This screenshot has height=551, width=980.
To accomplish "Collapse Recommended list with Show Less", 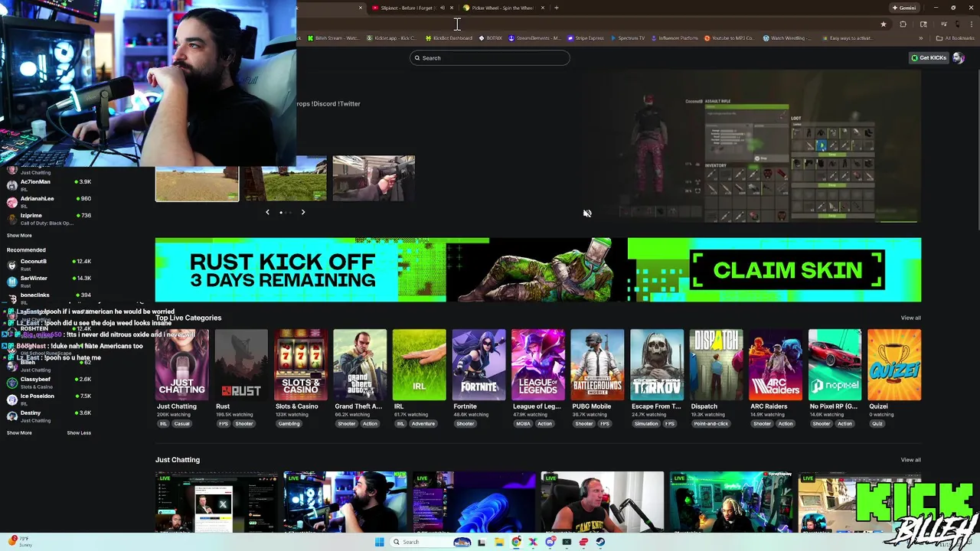I will pos(79,433).
